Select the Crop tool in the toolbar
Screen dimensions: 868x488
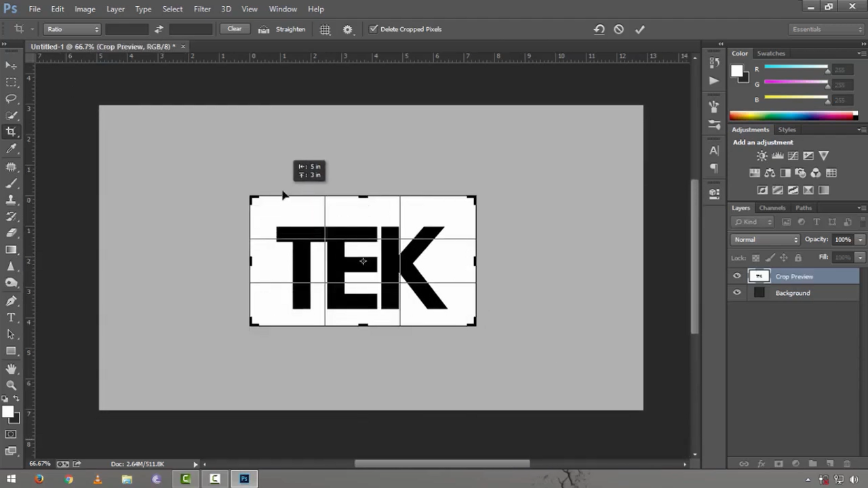tap(11, 131)
